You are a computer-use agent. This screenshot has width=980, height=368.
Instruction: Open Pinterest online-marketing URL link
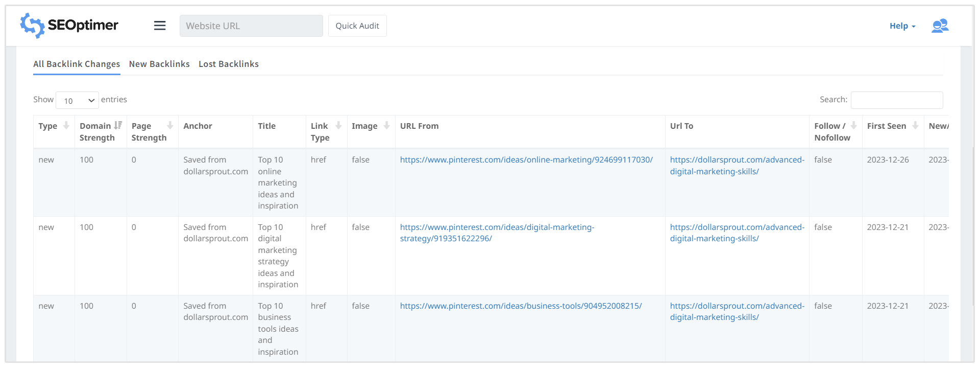pos(526,160)
